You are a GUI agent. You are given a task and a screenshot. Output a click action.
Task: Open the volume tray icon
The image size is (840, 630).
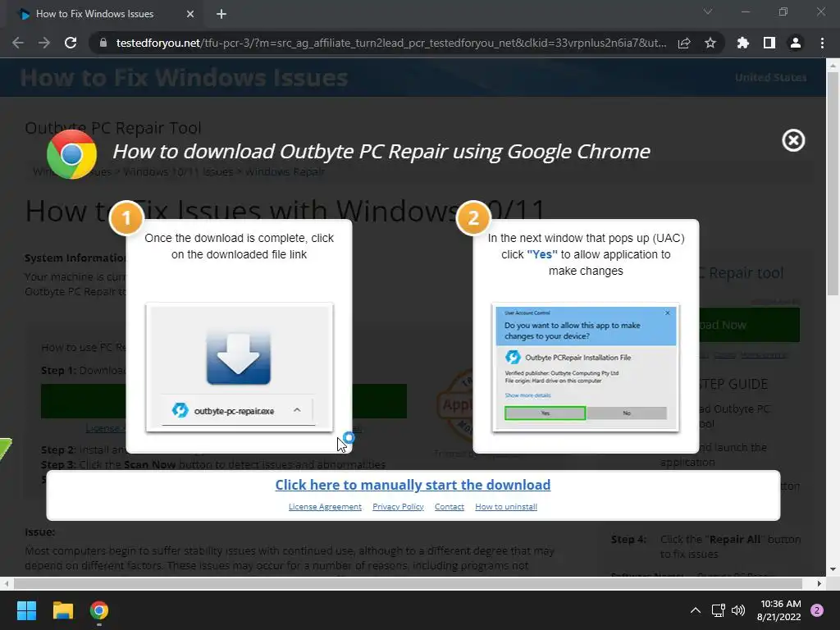(738, 610)
